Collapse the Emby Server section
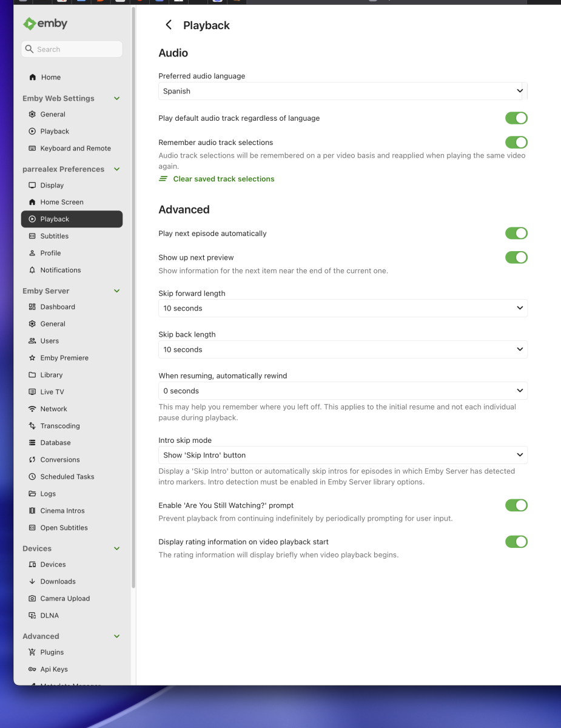561x728 pixels. pyautogui.click(x=117, y=291)
